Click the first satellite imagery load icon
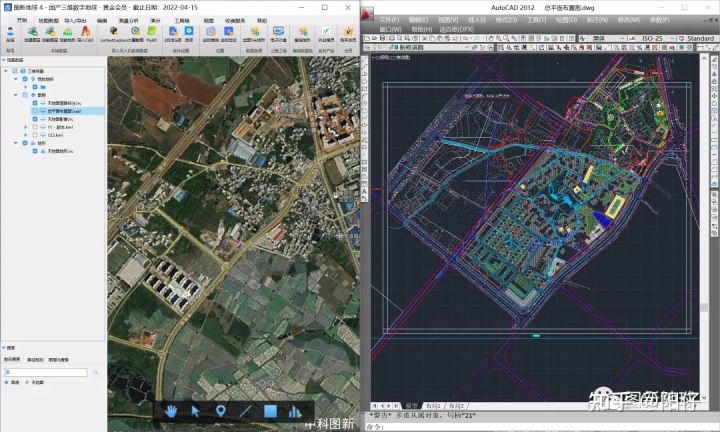The image size is (720, 432). [x=32, y=32]
